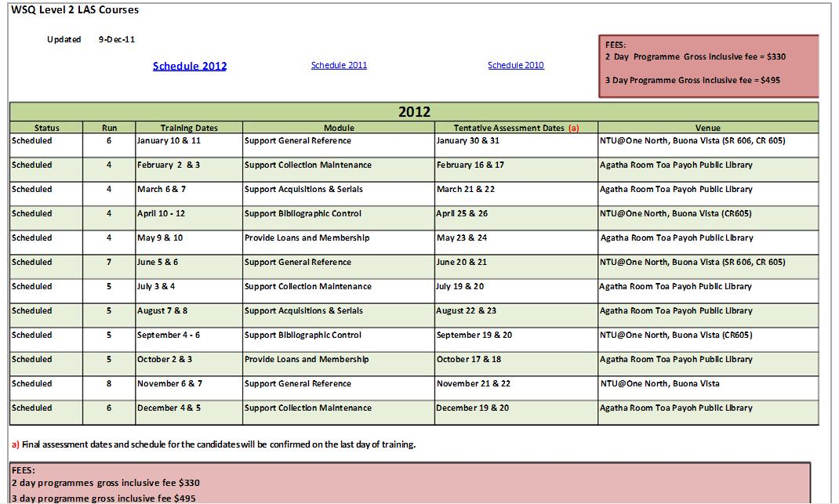Select the Tentative Assessment Dates header
The image size is (839, 504).
pos(512,128)
